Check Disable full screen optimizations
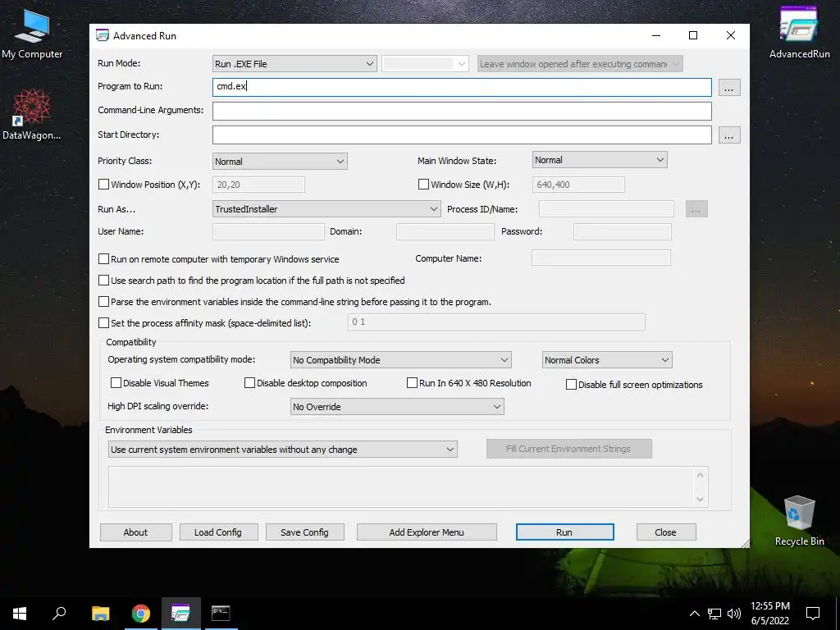This screenshot has width=840, height=630. tap(571, 384)
